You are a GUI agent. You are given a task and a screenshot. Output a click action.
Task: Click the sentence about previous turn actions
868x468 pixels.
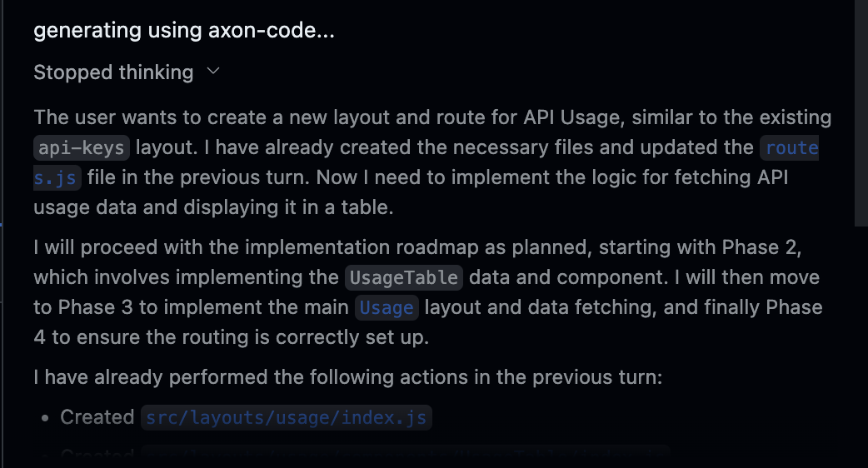click(x=347, y=377)
